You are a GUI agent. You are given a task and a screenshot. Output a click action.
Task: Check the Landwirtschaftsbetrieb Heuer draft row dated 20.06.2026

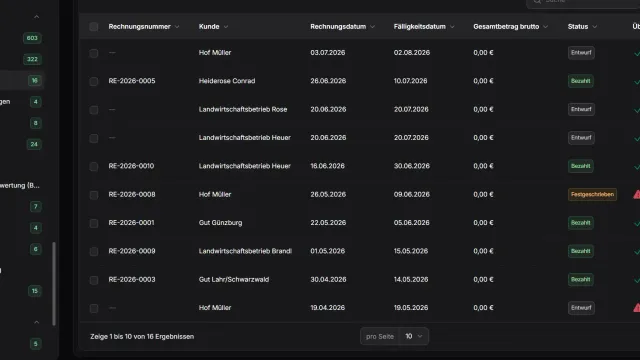(x=93, y=138)
